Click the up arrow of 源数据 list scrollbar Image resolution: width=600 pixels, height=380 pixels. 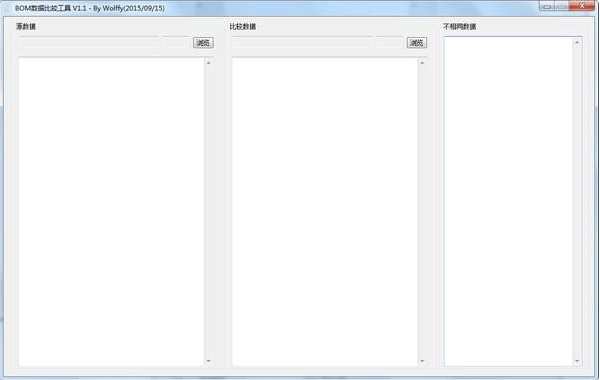[x=209, y=63]
